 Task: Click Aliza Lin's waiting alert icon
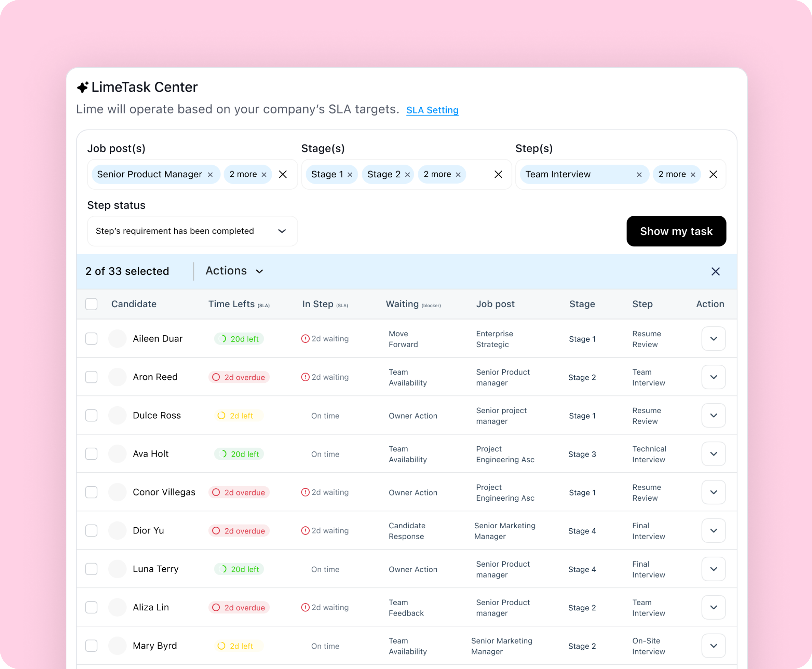pyautogui.click(x=305, y=607)
